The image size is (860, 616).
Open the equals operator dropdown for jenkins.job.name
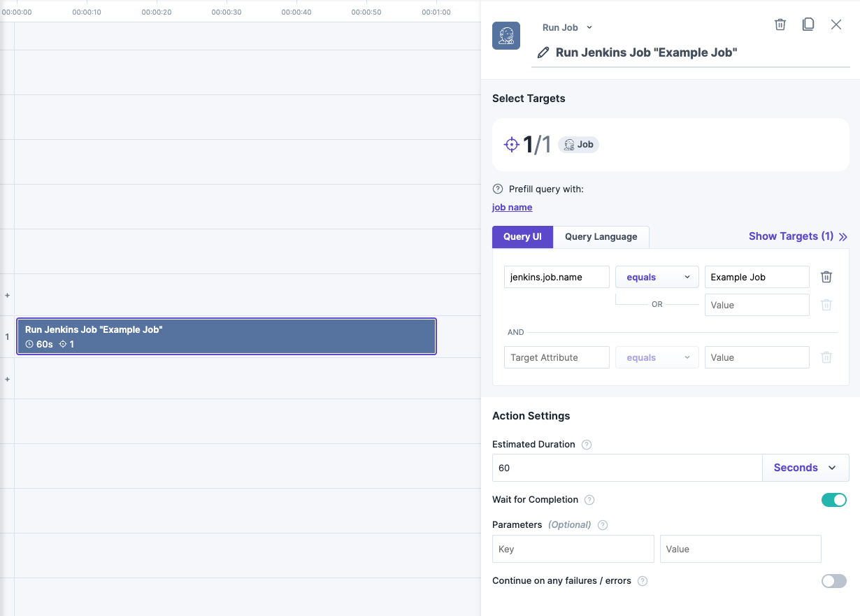click(657, 277)
